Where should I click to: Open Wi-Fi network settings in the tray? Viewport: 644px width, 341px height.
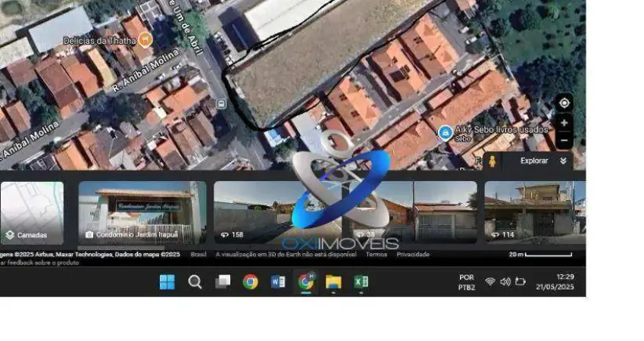pos(489,282)
